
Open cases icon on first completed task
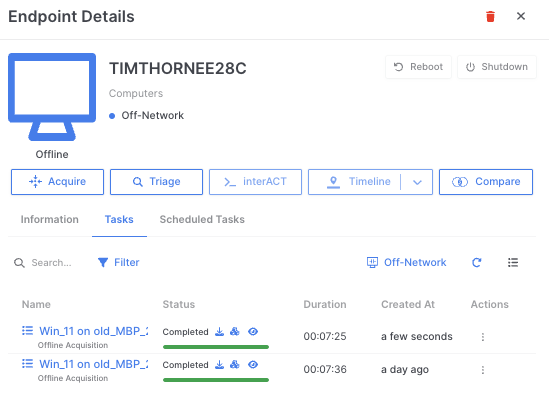point(235,331)
